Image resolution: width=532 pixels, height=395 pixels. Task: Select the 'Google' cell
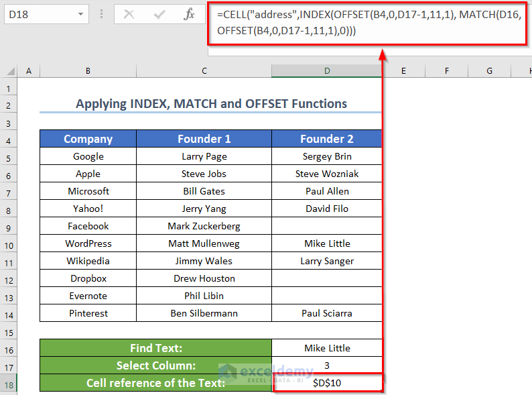pos(88,156)
